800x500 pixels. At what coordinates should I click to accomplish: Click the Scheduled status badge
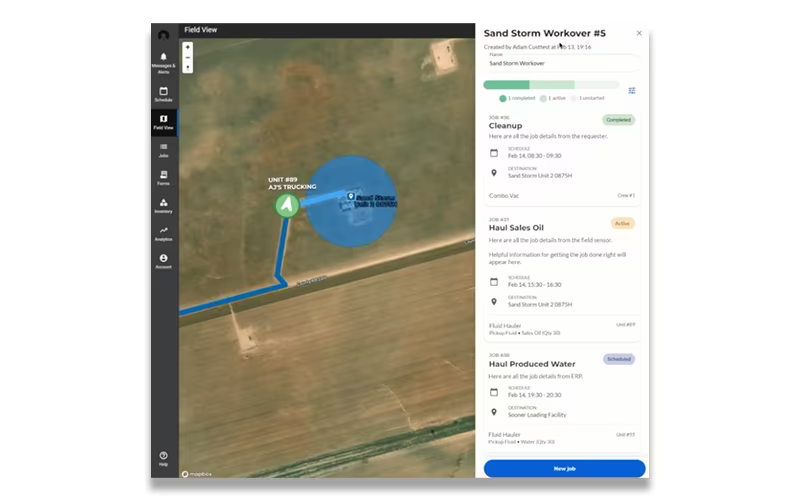[x=619, y=359]
